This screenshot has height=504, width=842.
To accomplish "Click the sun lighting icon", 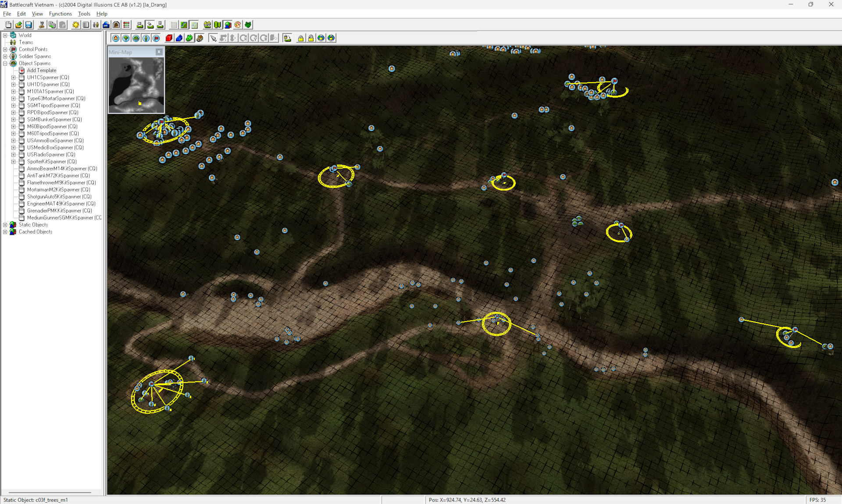I will click(76, 25).
